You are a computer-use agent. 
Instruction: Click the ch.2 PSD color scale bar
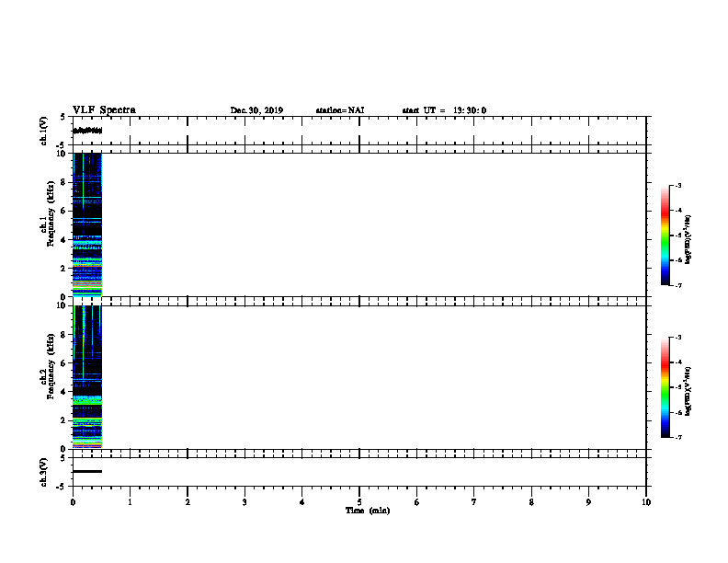[x=665, y=387]
